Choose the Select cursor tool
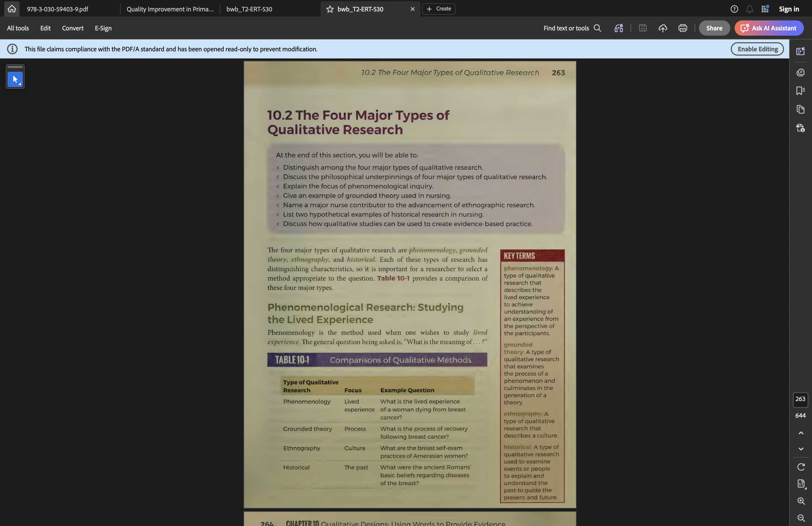 (x=15, y=80)
